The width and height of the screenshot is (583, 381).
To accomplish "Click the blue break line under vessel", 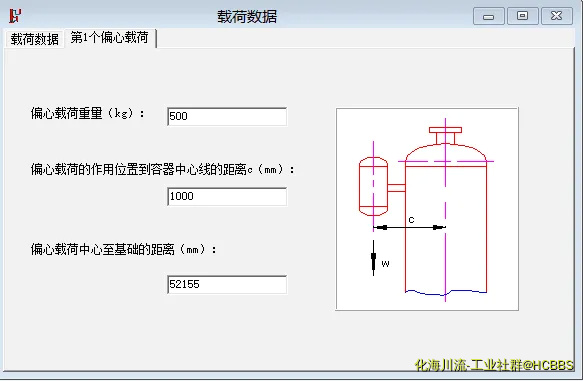I will point(446,293).
